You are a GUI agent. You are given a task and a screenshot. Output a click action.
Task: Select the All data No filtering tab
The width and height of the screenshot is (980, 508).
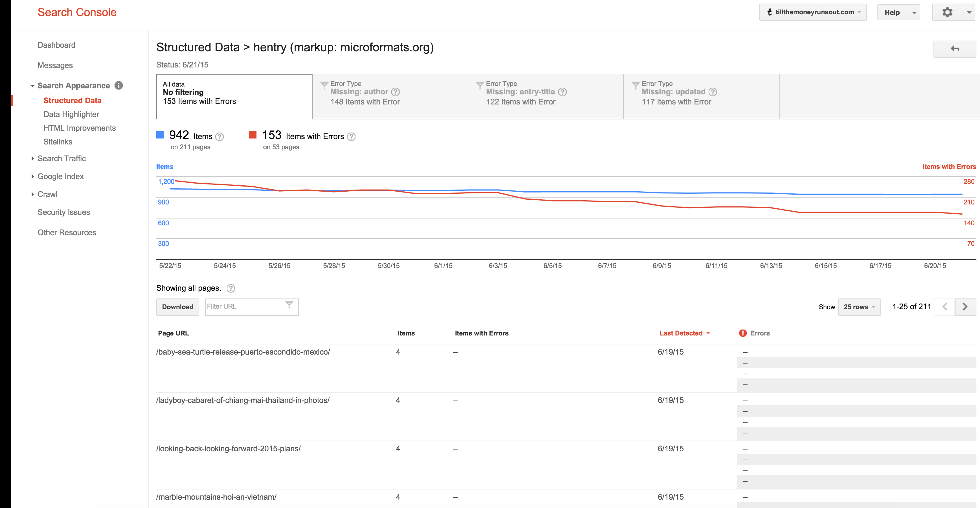pos(234,96)
